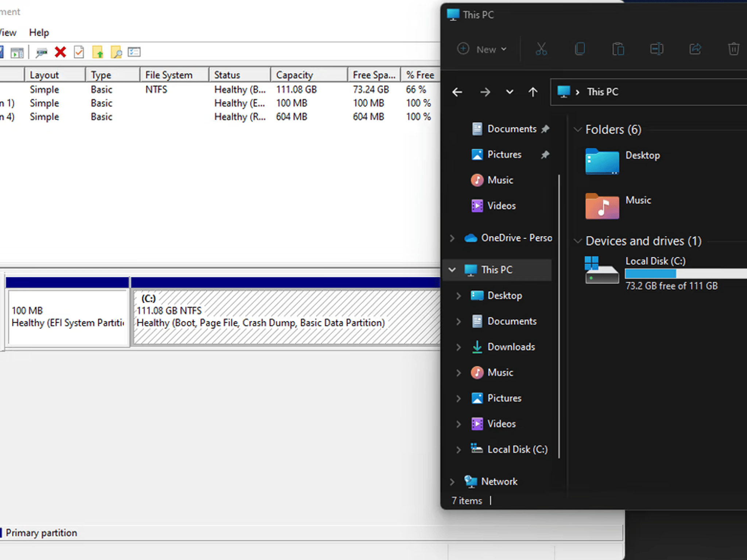Image resolution: width=747 pixels, height=560 pixels.
Task: Click the Paste clipboard icon in File Explorer
Action: coord(618,49)
